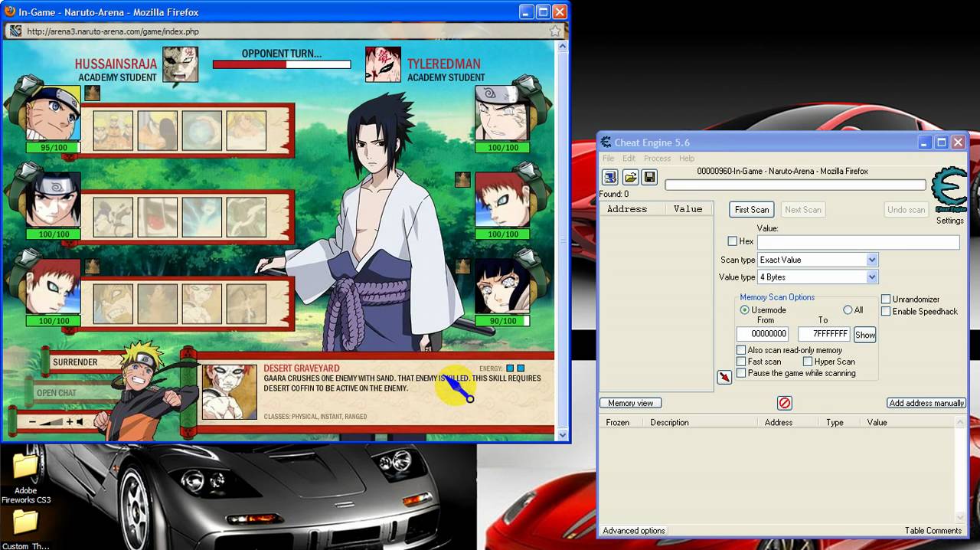Screen dimensions: 980x550
Task: Click Neji's first skill icon
Action: [x=113, y=217]
